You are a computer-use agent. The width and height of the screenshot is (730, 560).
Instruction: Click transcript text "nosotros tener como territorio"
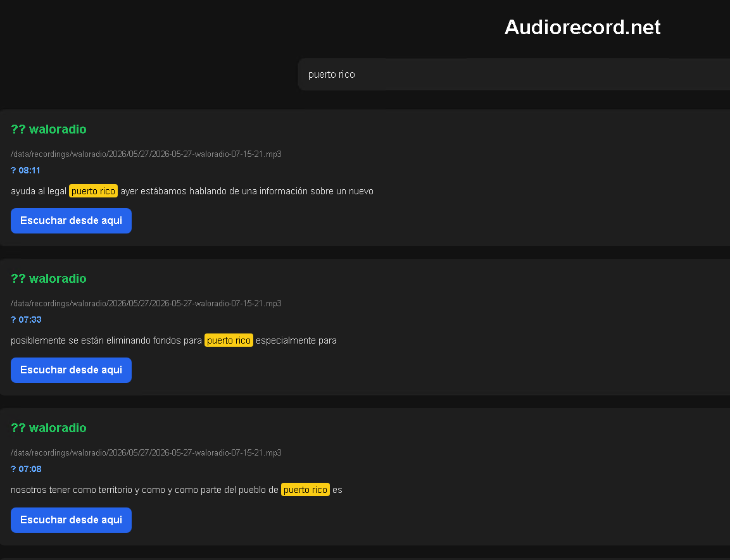pyautogui.click(x=72, y=490)
